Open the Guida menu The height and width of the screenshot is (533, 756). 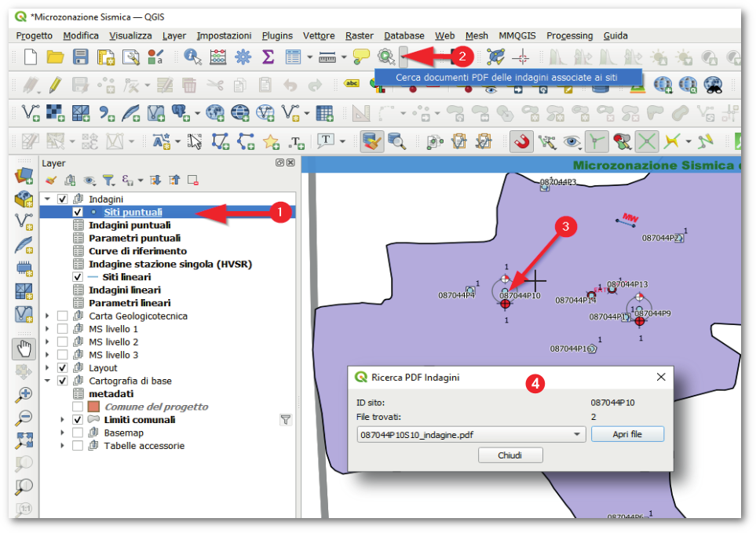(615, 35)
